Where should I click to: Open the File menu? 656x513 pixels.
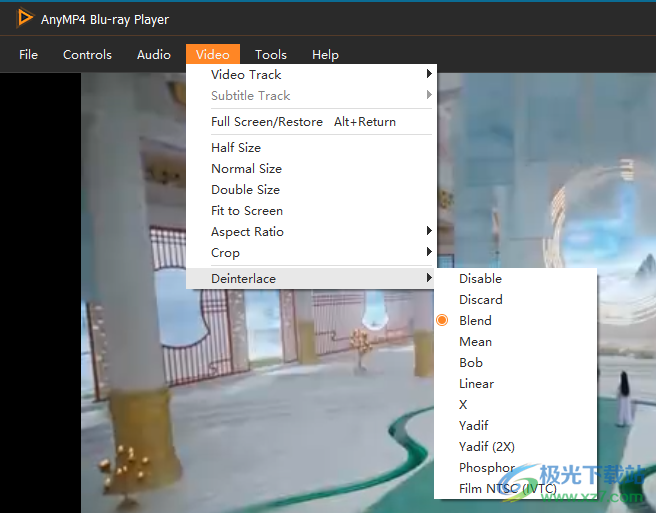point(28,54)
